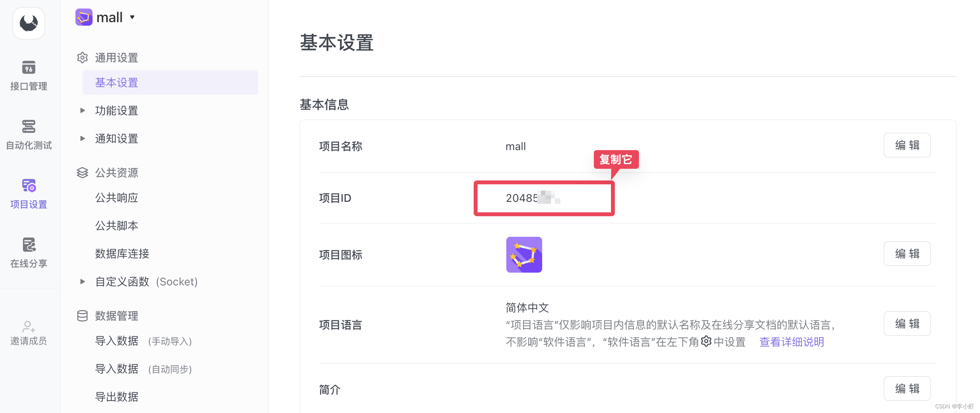The image size is (980, 413).
Task: Click the 邀请成员 invite icon
Action: click(28, 327)
